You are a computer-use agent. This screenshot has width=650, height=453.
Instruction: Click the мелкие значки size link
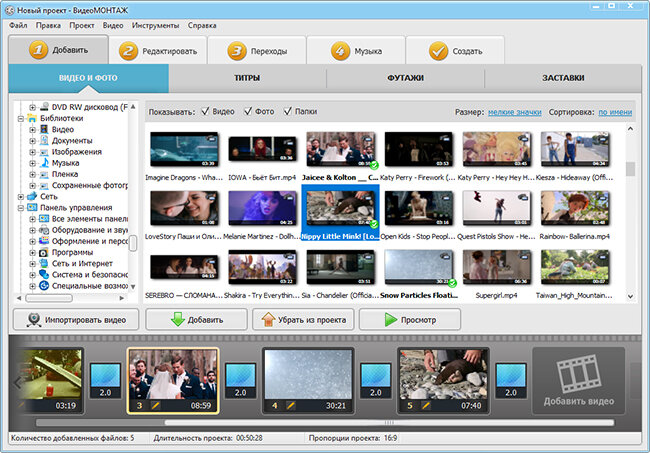514,112
